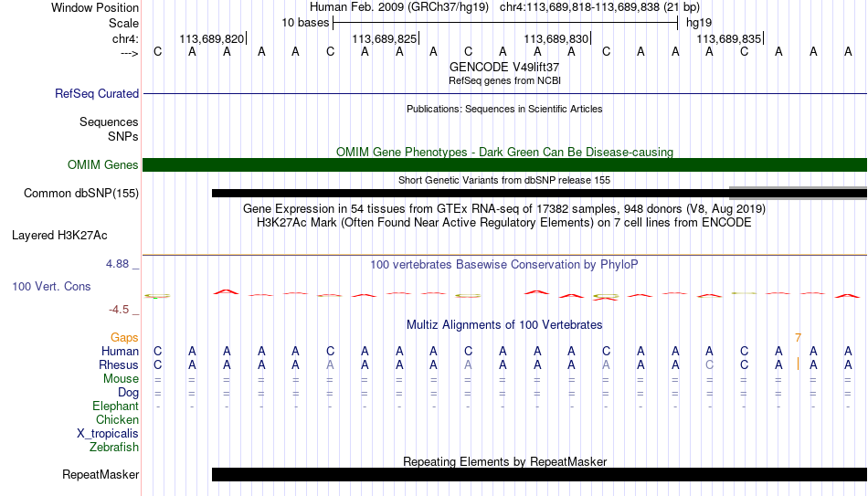Open Short Genetic Variants from dbSNP release 155
The image size is (868, 496).
(504, 180)
